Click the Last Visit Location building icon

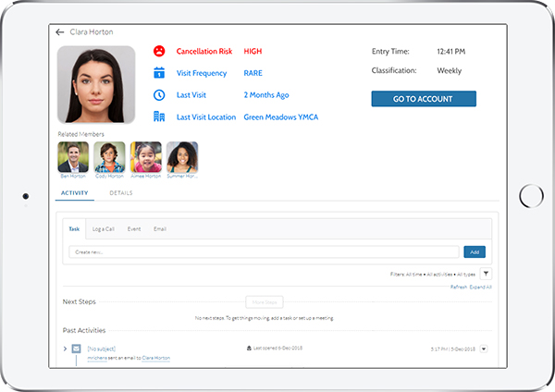(x=159, y=117)
